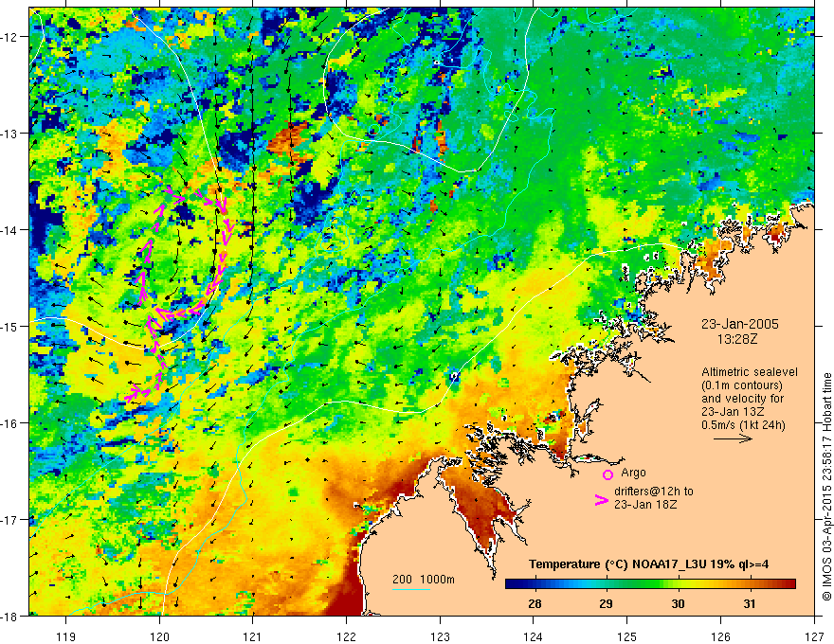Click the '-14' latitude axis label
834x644 pixels.
(x=9, y=230)
